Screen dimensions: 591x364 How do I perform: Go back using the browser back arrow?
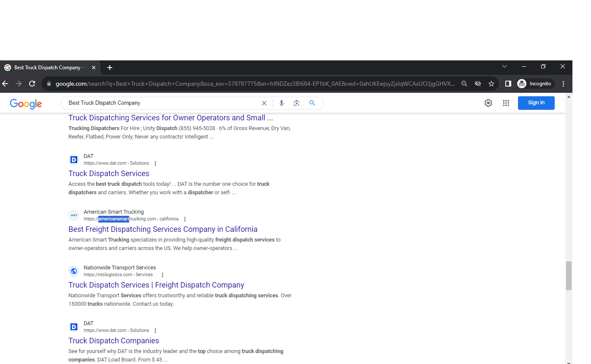click(5, 84)
